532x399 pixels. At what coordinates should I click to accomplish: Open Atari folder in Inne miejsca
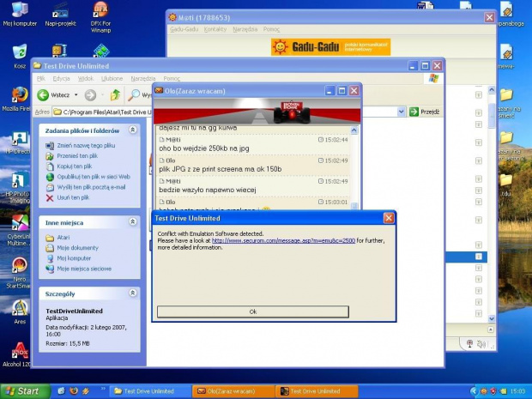[x=63, y=238]
